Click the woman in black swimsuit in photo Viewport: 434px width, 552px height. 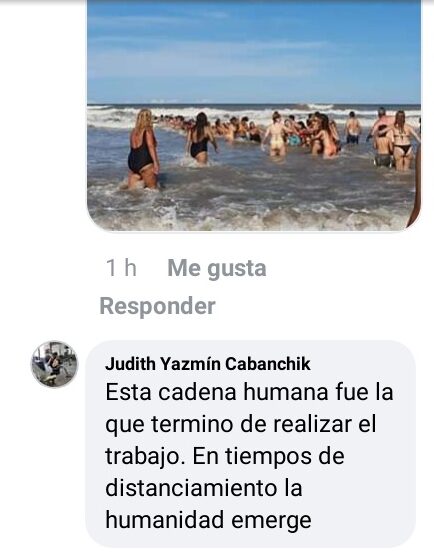point(144,149)
